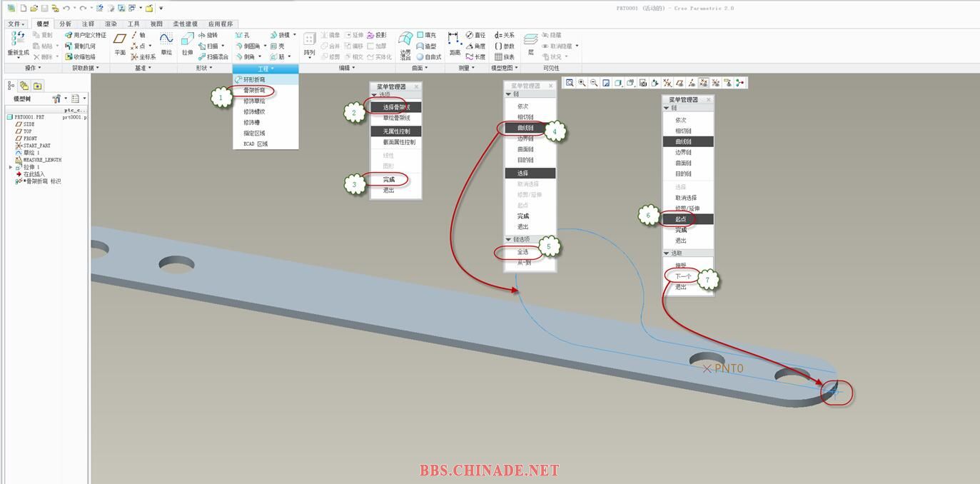
Task: Choose 环形折弯 from the 工程 dropdown list
Action: pyautogui.click(x=253, y=80)
